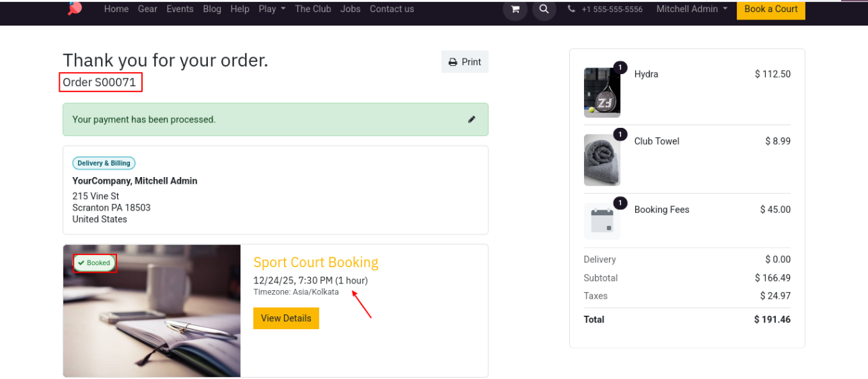The height and width of the screenshot is (379, 868).
Task: Click the Booked status badge
Action: pyautogui.click(x=94, y=263)
